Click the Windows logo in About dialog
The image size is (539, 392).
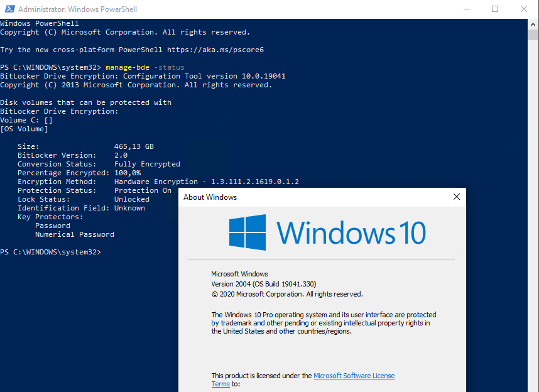click(x=248, y=232)
